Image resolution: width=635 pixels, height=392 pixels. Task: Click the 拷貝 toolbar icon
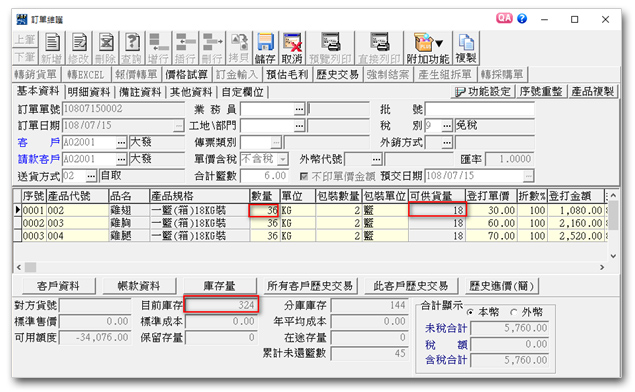(239, 42)
